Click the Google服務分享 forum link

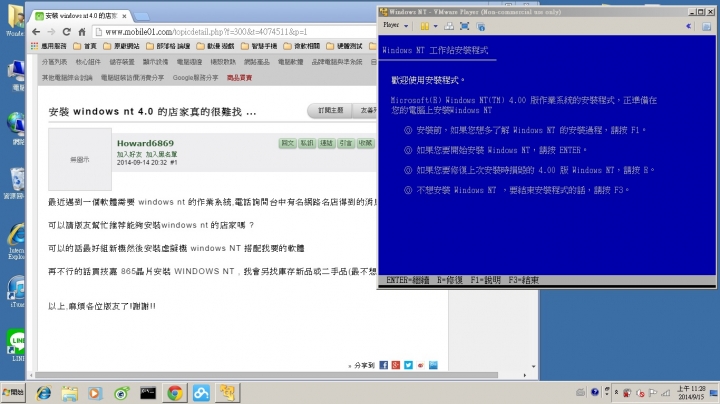(195, 78)
